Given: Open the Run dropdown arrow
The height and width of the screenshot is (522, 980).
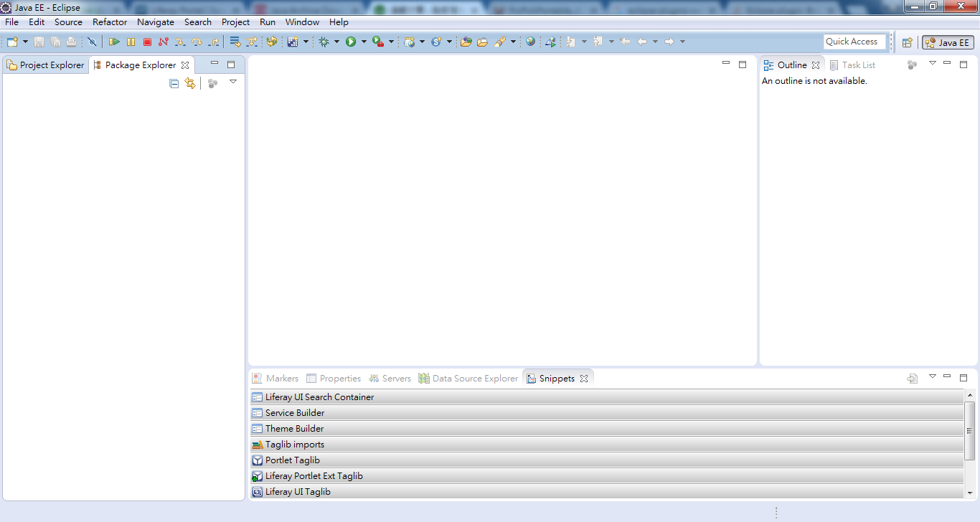Looking at the screenshot, I should click(x=364, y=42).
